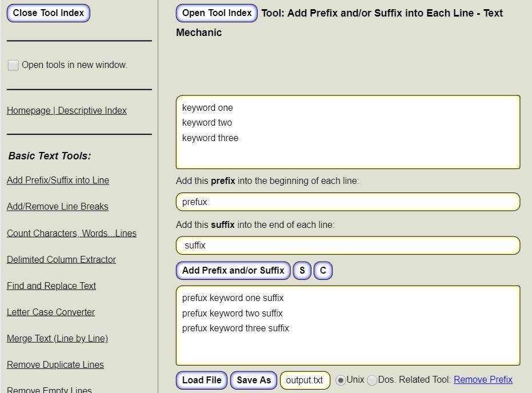Screen dimensions: 532x393
Task: Click the S button beside Add Prefix
Action: pyautogui.click(x=302, y=271)
